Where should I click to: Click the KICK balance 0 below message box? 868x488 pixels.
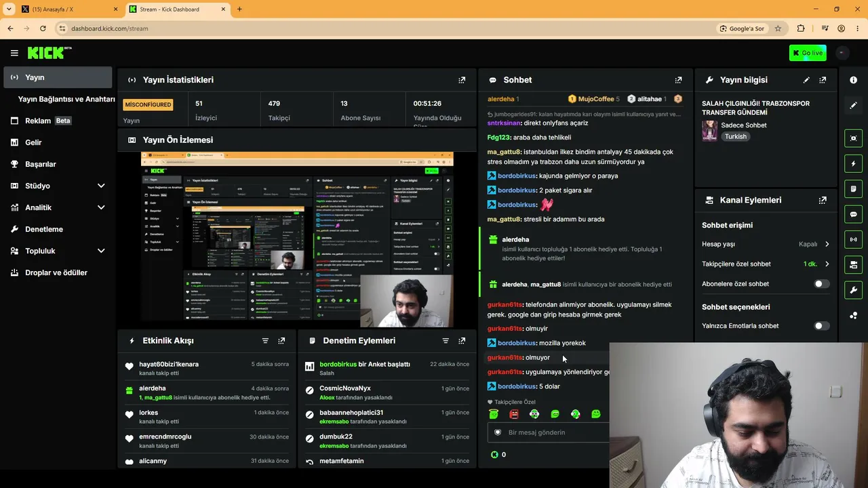click(498, 455)
